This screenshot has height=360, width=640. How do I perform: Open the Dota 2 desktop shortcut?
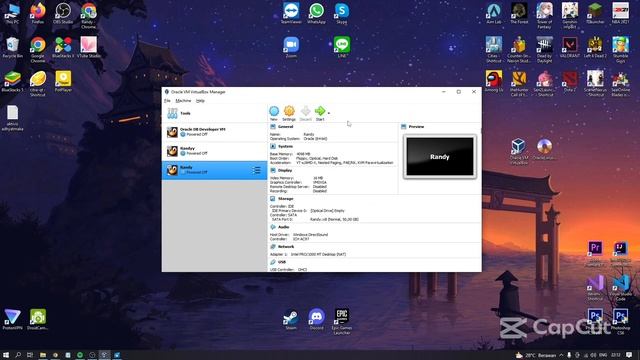(570, 81)
